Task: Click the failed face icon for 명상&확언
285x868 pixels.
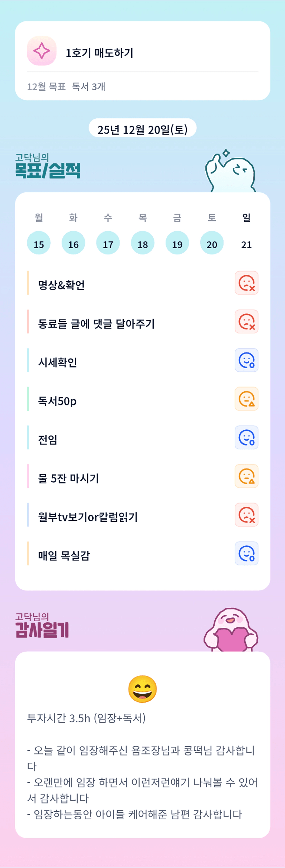Action: 246,283
